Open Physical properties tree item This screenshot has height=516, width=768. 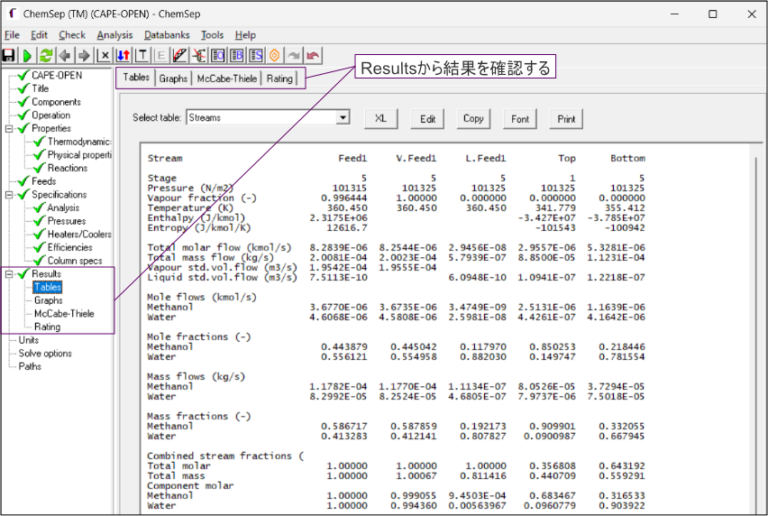coord(79,155)
